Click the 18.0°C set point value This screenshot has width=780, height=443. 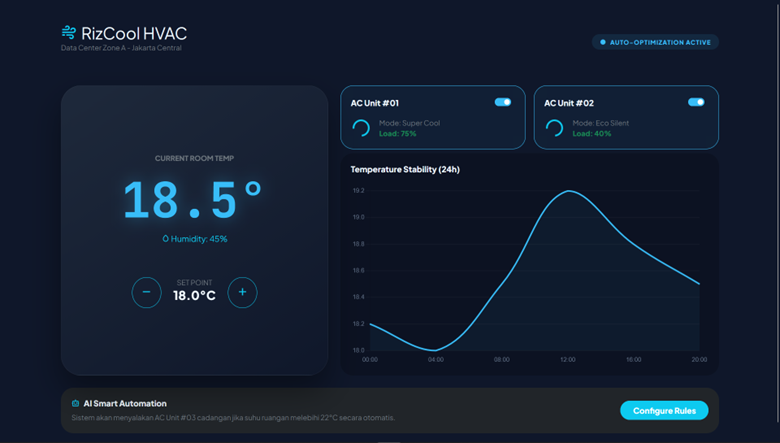tap(194, 296)
